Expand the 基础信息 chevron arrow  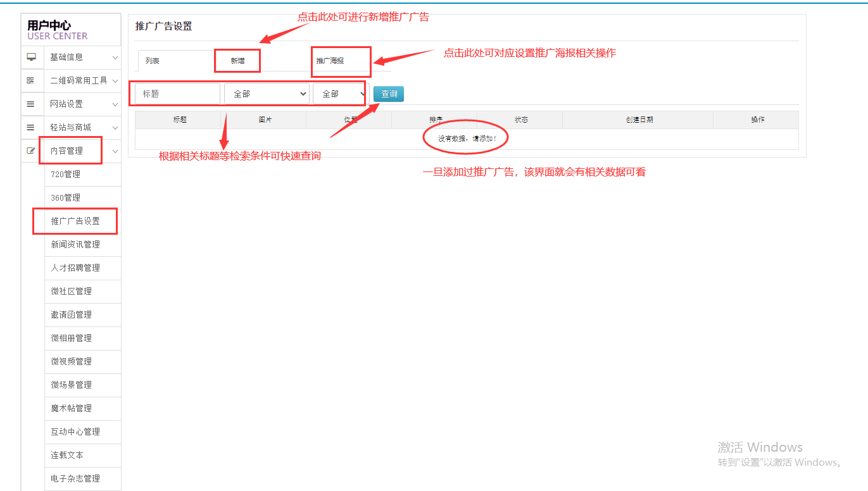pos(115,58)
